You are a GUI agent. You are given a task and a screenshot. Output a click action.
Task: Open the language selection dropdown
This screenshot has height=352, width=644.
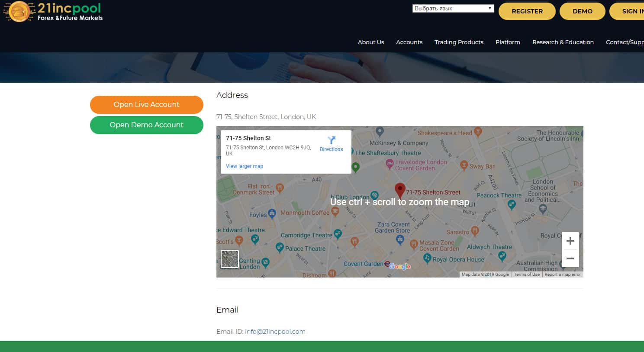453,9
